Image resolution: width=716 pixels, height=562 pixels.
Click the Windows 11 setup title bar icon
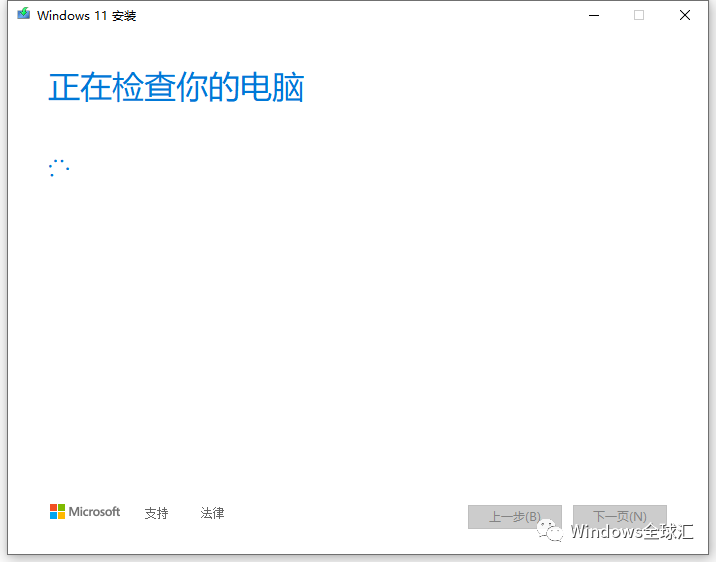click(23, 14)
